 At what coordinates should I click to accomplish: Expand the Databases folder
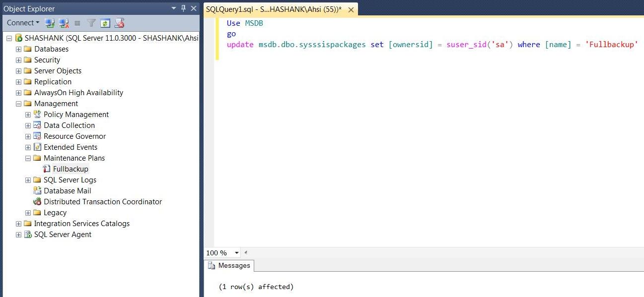click(18, 49)
